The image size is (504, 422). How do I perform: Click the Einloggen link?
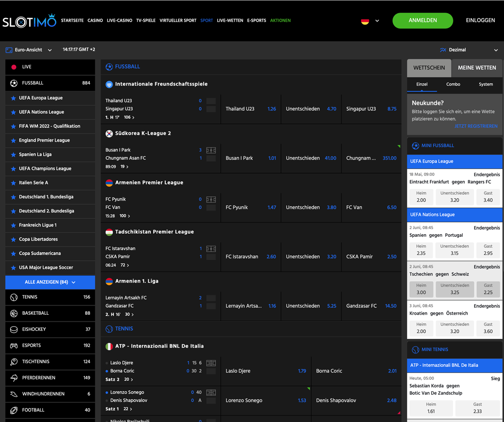(x=480, y=21)
